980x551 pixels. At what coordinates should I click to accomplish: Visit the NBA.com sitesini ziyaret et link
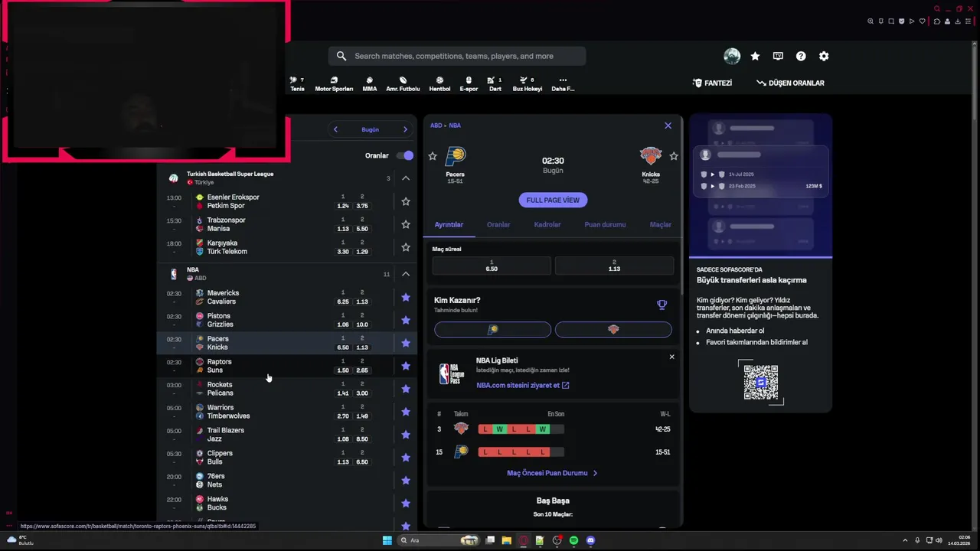coord(523,385)
